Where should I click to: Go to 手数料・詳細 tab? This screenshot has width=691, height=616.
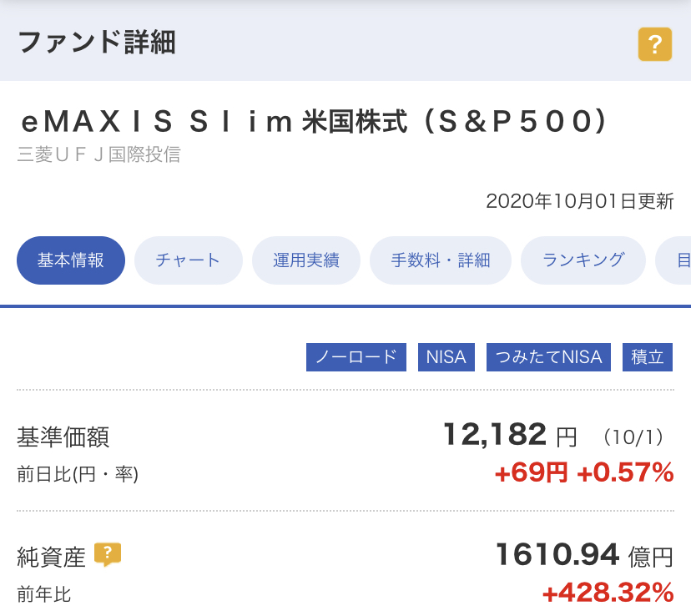click(441, 260)
